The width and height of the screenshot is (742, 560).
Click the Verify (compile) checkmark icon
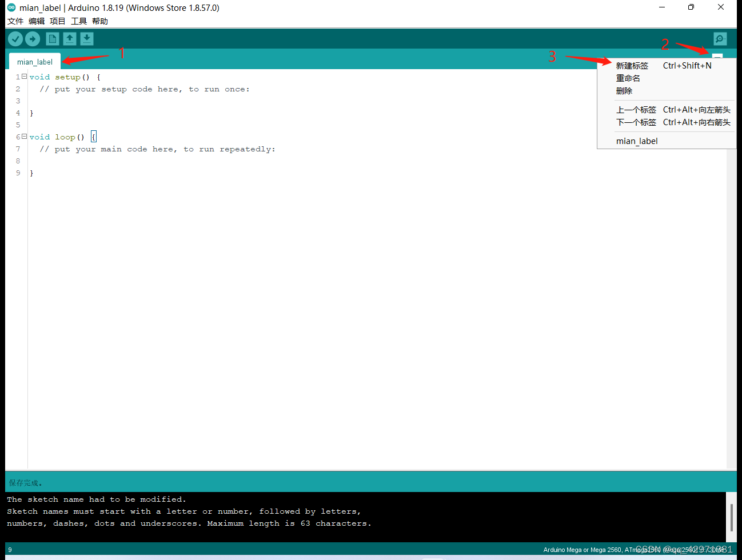point(15,38)
